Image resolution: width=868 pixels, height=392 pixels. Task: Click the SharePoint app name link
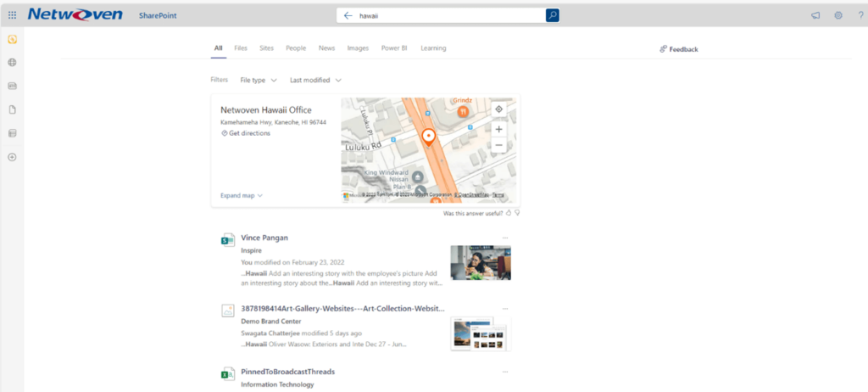click(x=158, y=15)
